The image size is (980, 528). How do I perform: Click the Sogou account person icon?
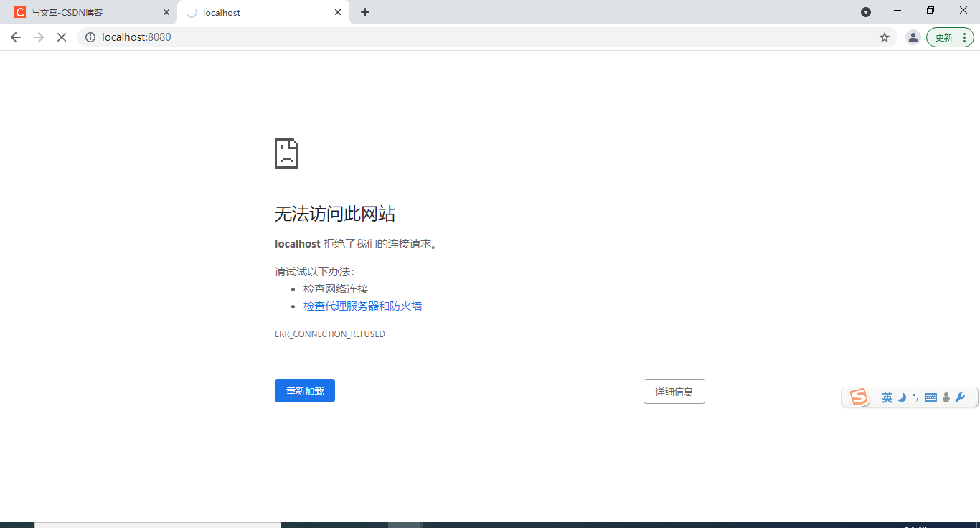pos(946,397)
